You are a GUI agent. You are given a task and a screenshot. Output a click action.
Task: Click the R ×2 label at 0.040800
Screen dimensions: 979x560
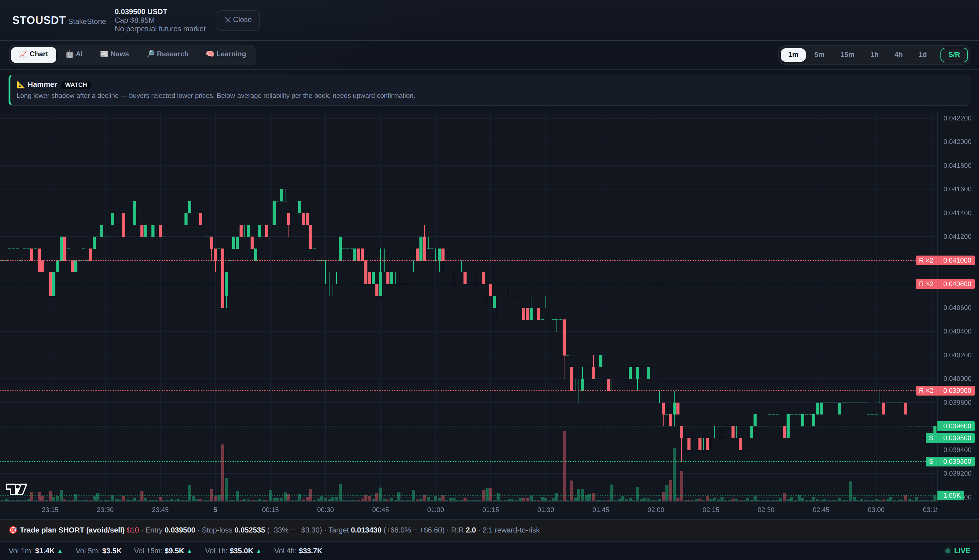click(926, 284)
